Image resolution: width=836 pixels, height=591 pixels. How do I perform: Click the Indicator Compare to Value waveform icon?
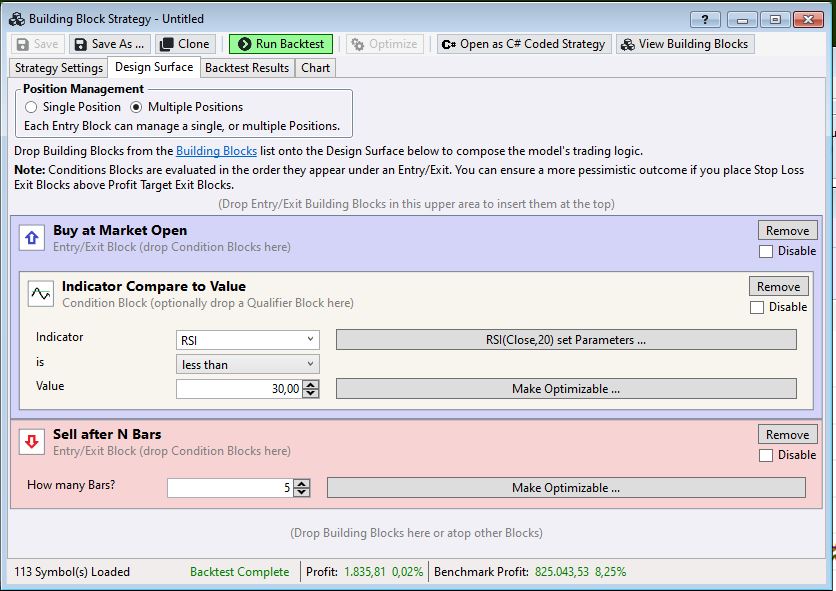coord(40,293)
